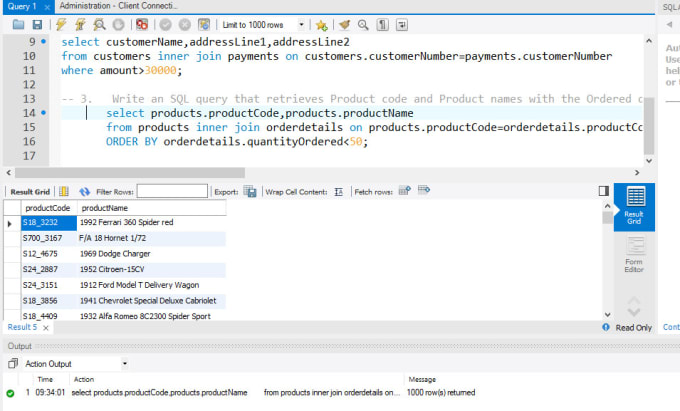
Task: Click the Context Help link
Action: pos(671,327)
